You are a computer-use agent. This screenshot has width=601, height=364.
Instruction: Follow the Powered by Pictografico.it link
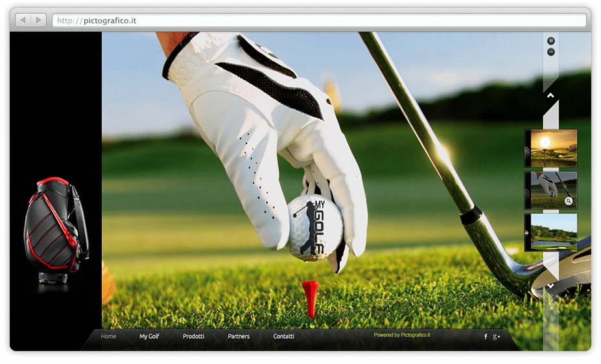tap(402, 335)
